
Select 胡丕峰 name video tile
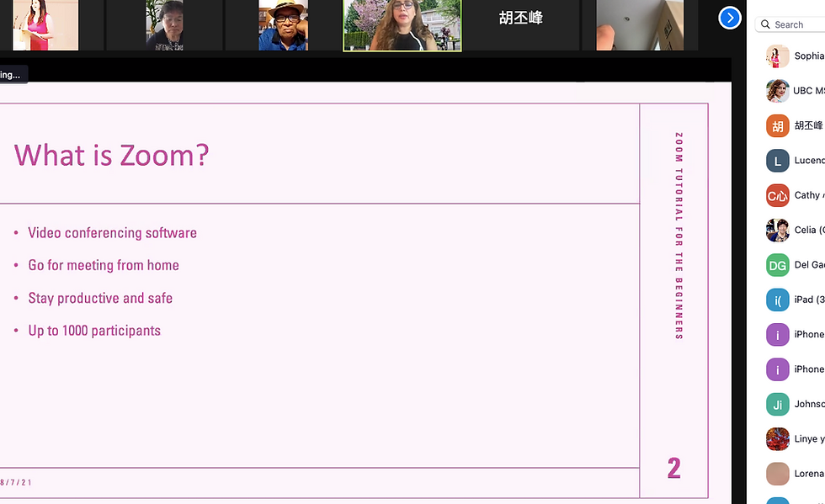pos(521,25)
